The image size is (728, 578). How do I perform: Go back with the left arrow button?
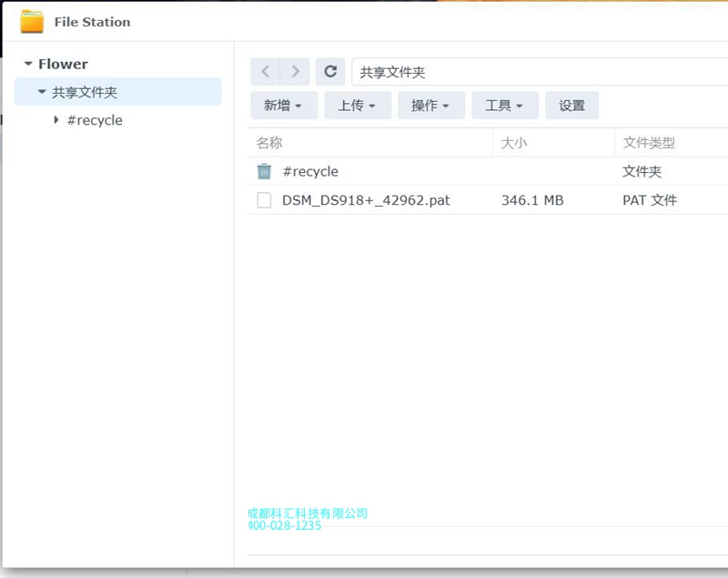coord(265,72)
